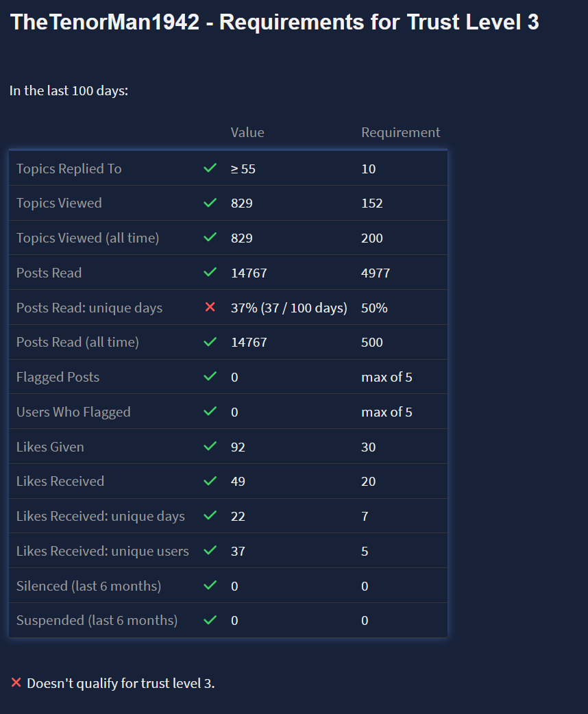
Task: Click the checkmark in the Suspended row
Action: (210, 620)
